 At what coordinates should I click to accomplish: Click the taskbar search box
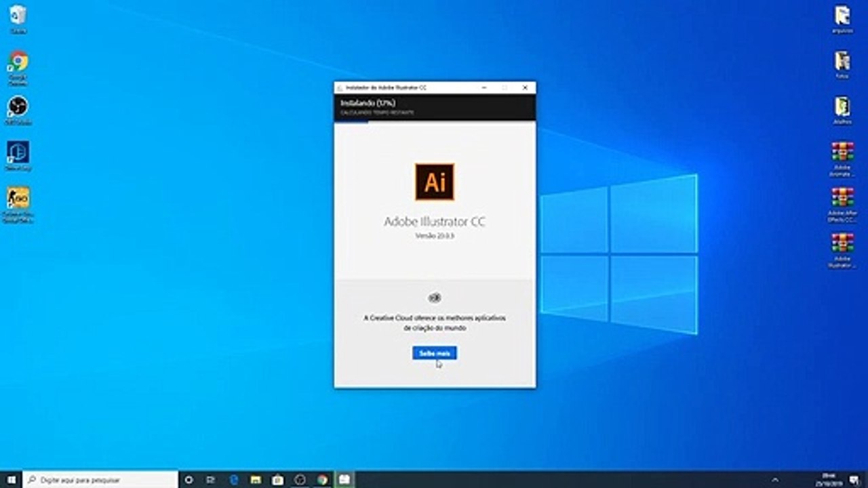click(x=100, y=479)
